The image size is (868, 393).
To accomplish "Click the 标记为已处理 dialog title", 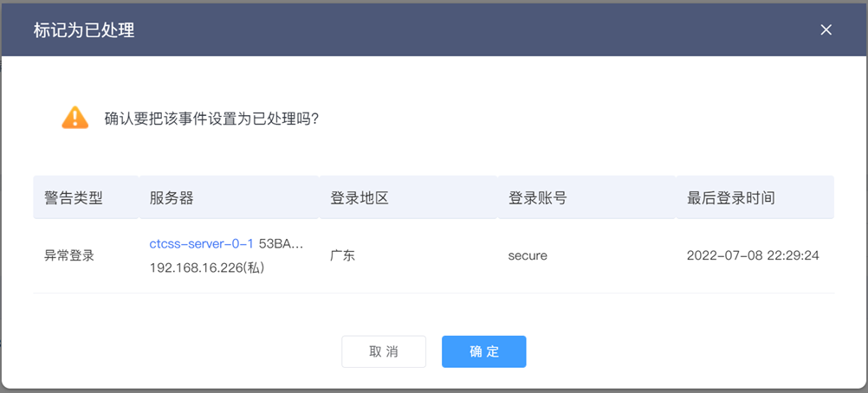I will point(84,30).
